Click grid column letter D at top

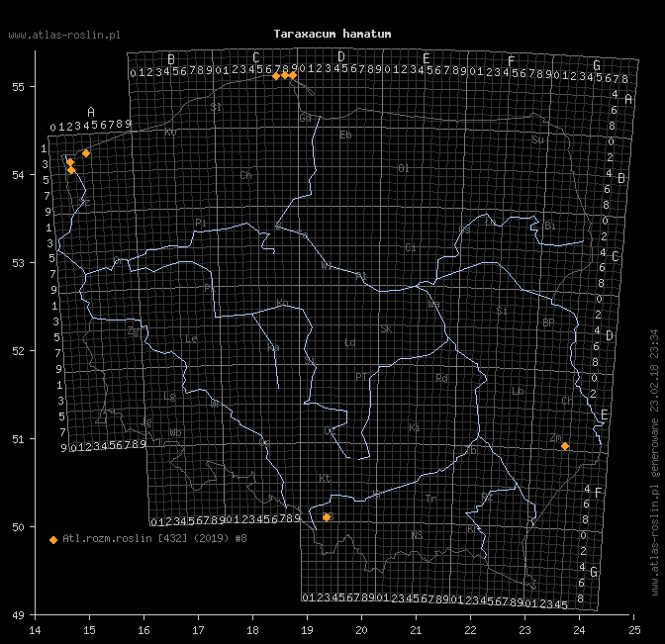[x=341, y=56]
